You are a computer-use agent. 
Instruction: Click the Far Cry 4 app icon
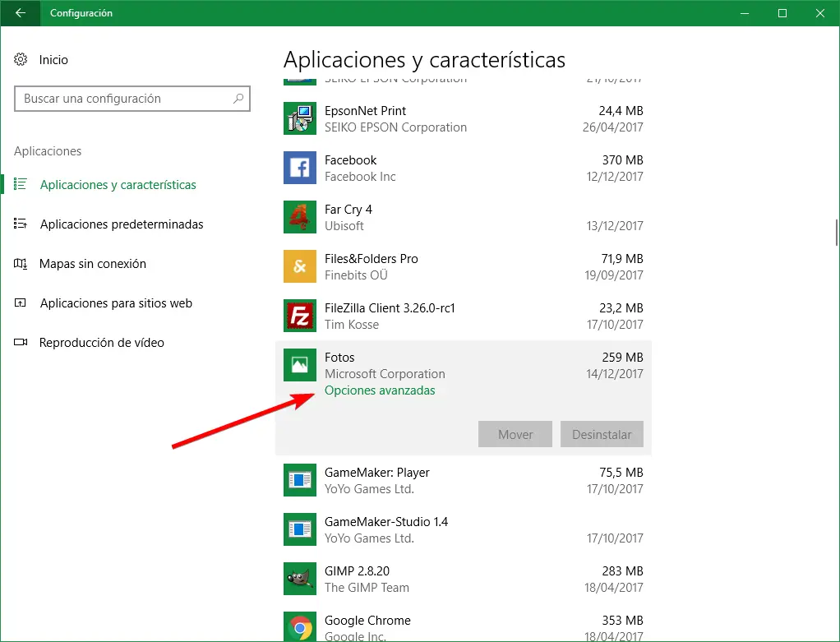point(300,217)
